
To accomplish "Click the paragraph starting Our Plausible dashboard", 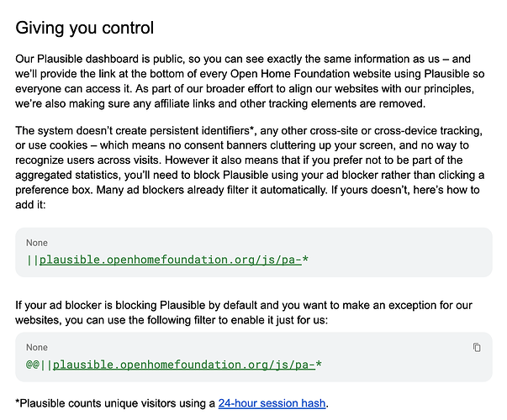I will (250, 81).
